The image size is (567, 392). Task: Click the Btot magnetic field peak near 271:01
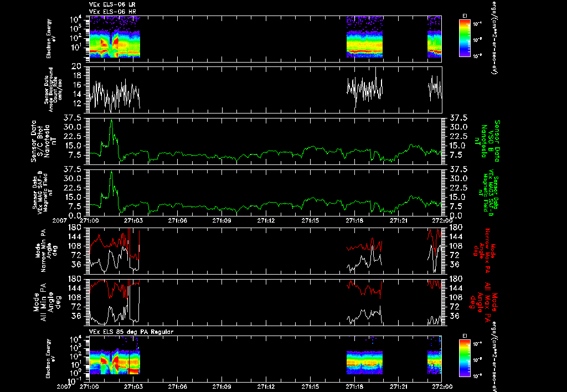click(111, 120)
